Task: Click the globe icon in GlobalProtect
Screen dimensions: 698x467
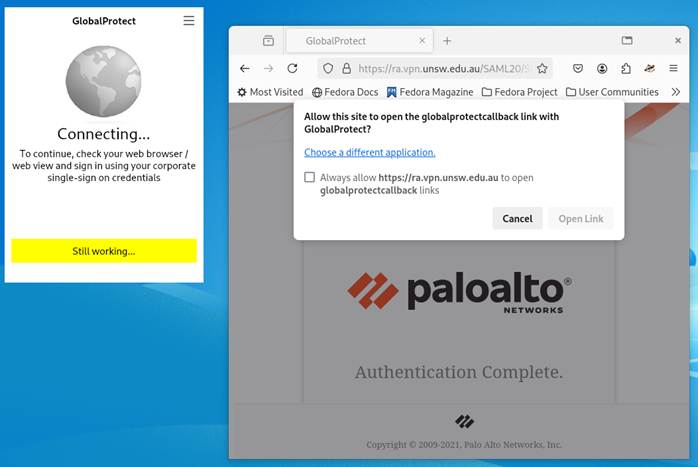Action: tap(103, 81)
